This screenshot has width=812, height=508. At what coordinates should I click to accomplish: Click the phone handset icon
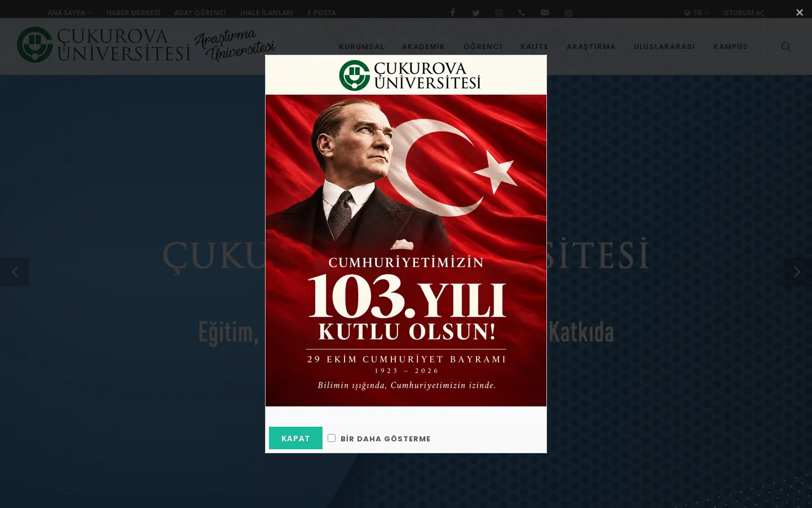[522, 12]
